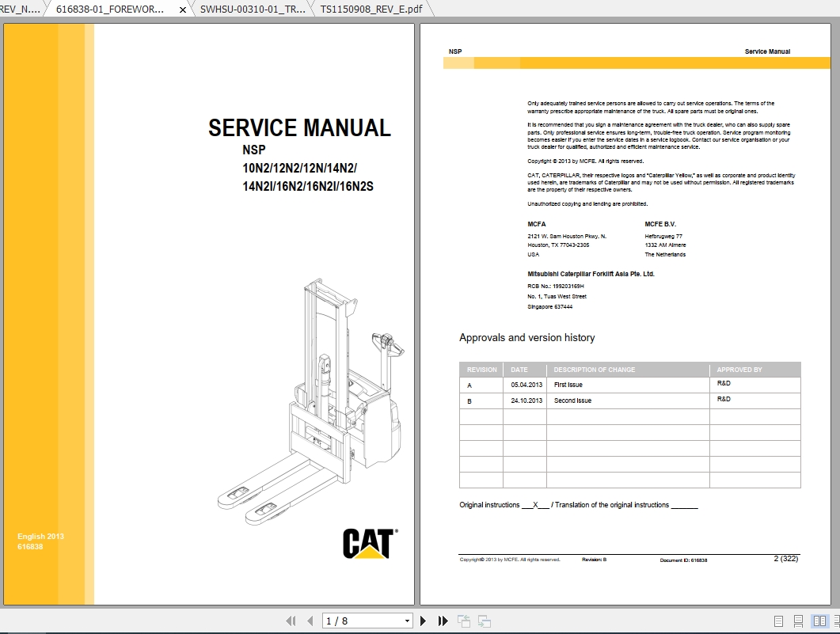This screenshot has width=840, height=634.
Task: Go back to the previous view
Action: coord(464,621)
